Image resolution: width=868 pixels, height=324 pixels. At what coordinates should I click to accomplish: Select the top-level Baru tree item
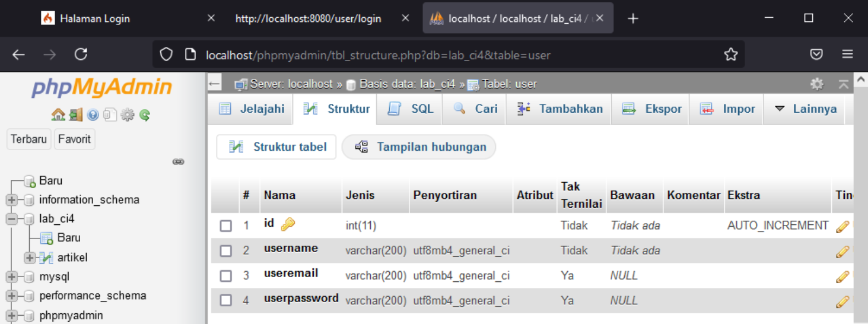tap(50, 180)
